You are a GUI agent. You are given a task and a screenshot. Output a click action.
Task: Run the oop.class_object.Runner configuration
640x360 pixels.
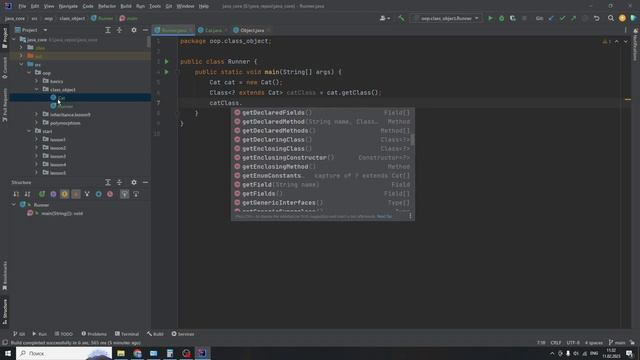coord(490,18)
